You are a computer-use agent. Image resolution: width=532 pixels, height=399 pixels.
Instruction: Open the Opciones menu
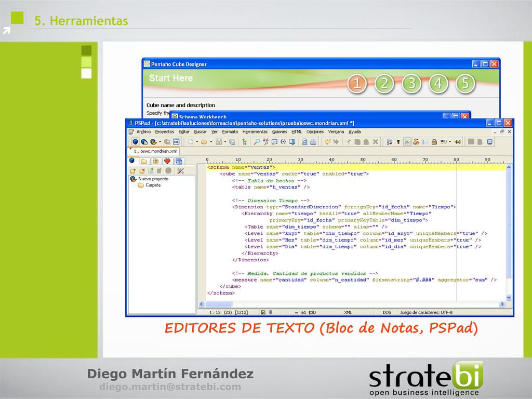click(x=315, y=131)
